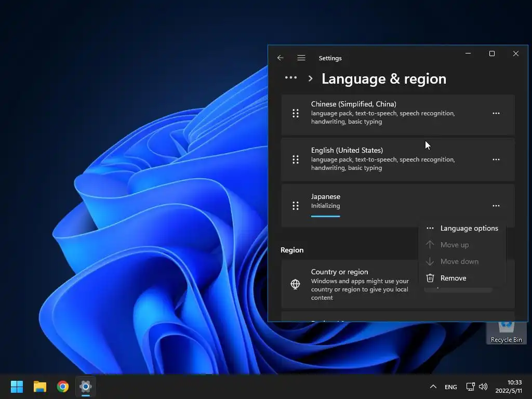
Task: Click the Language & region page title
Action: (384, 79)
